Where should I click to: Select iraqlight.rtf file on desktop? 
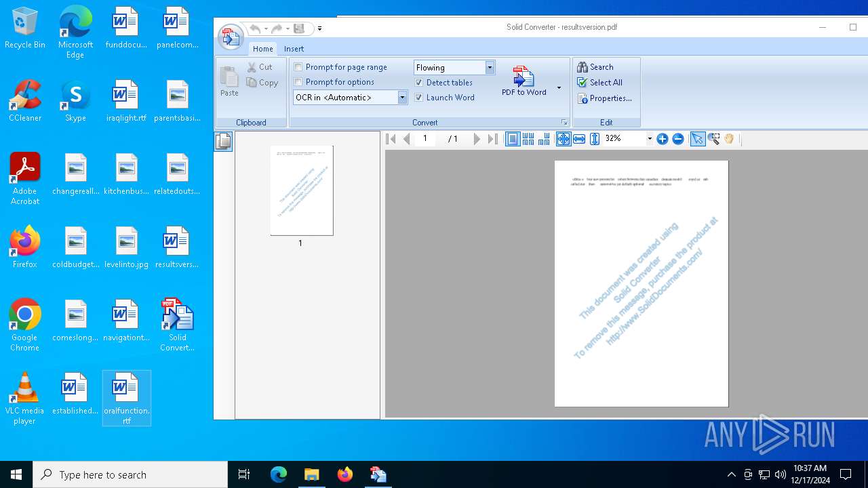coord(126,101)
